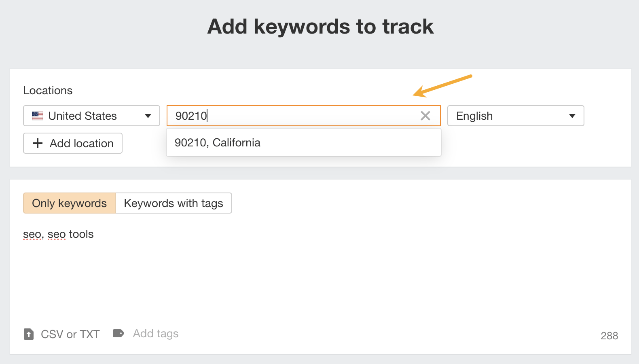Select the Only keywords mode
Viewport: 639px width, 364px height.
coord(69,203)
